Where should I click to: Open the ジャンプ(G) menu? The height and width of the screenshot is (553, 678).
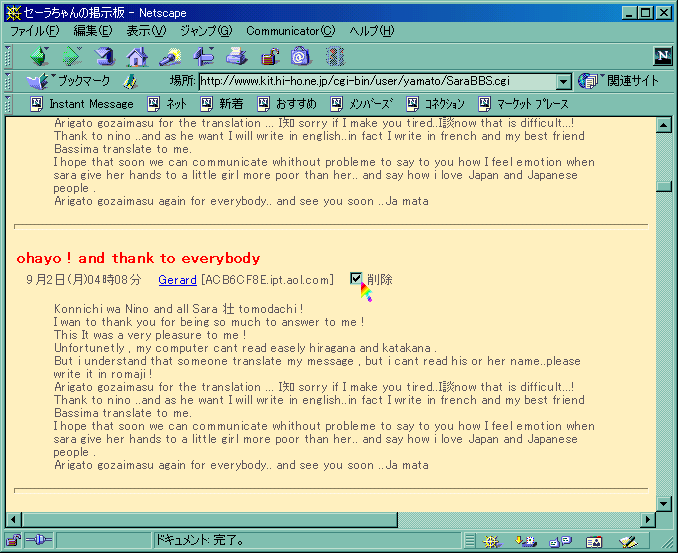pyautogui.click(x=206, y=31)
